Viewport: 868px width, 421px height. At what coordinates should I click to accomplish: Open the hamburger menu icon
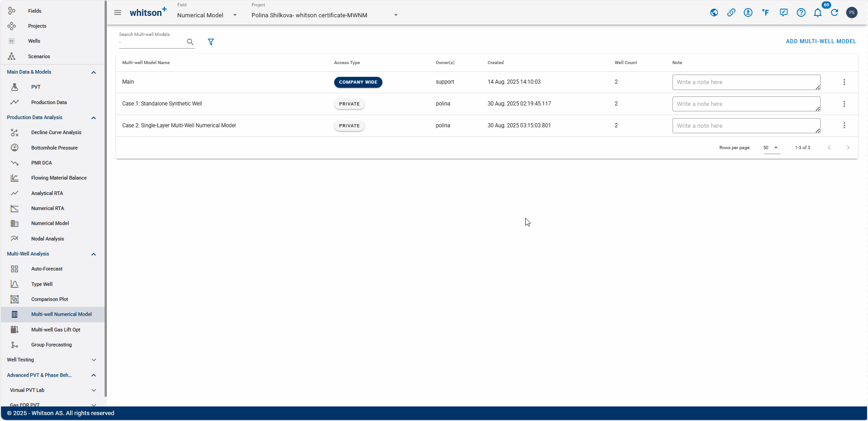tap(118, 13)
